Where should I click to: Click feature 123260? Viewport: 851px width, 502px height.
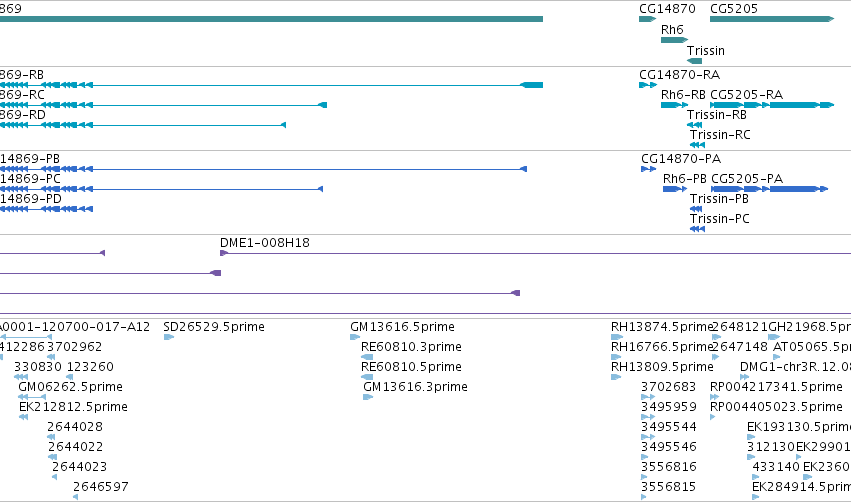point(69,377)
